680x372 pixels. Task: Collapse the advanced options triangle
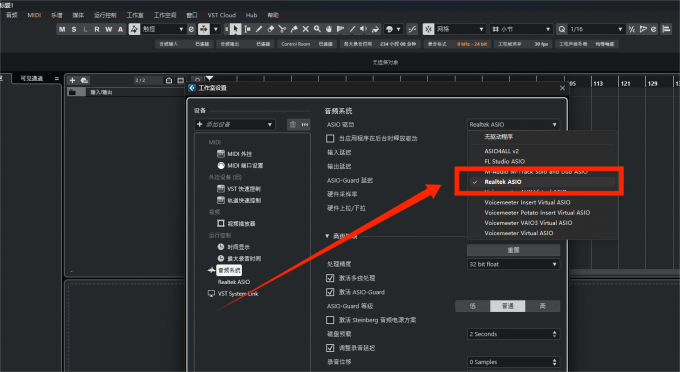(x=327, y=236)
